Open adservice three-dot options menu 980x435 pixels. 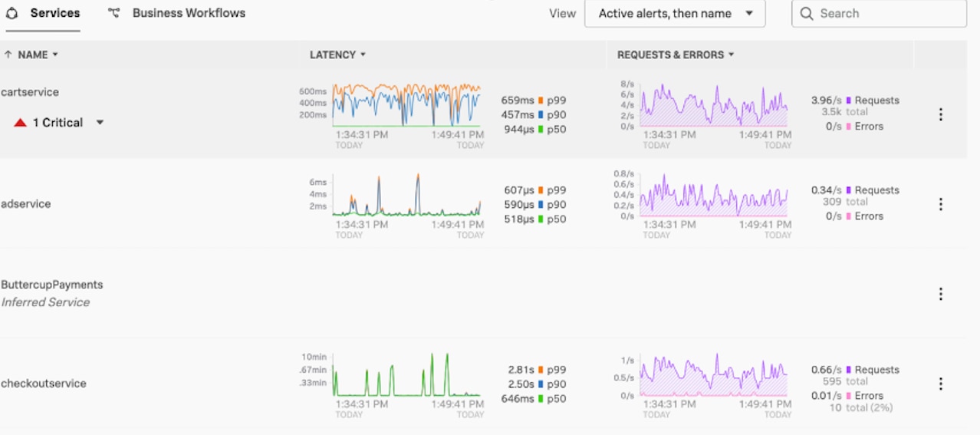940,204
